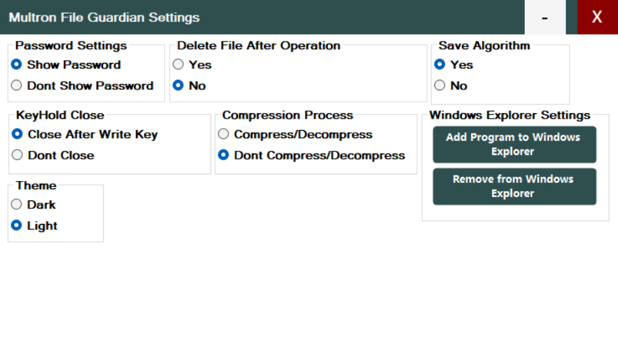Choose the Dont Close radio button

(53, 156)
